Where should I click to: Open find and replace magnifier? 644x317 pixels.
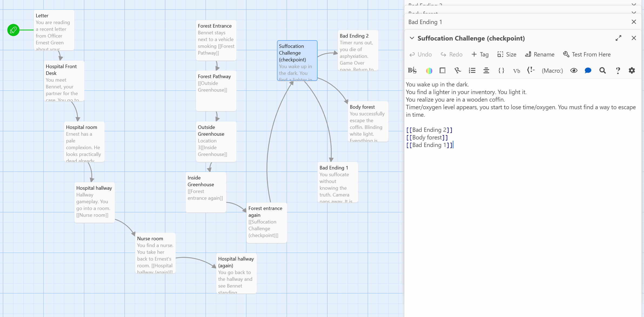(x=602, y=71)
